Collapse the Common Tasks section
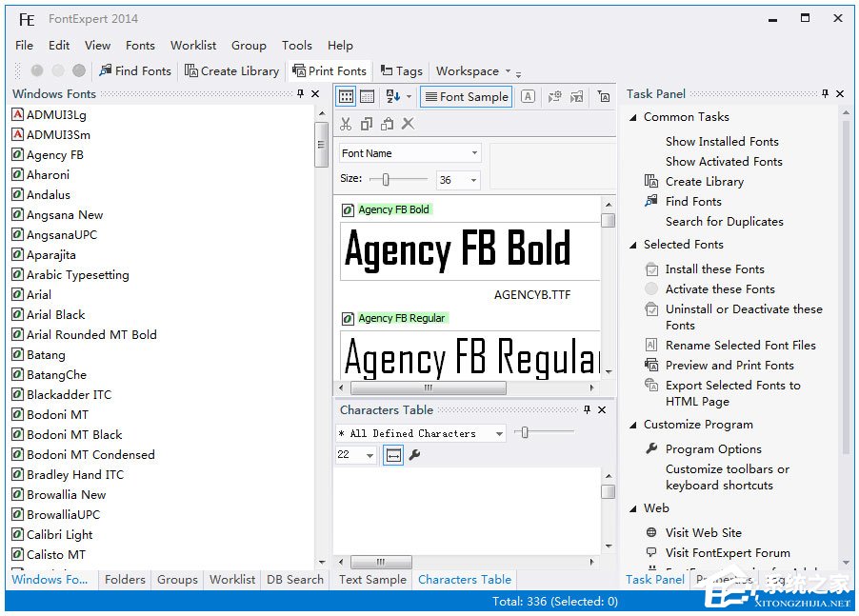 tap(632, 117)
